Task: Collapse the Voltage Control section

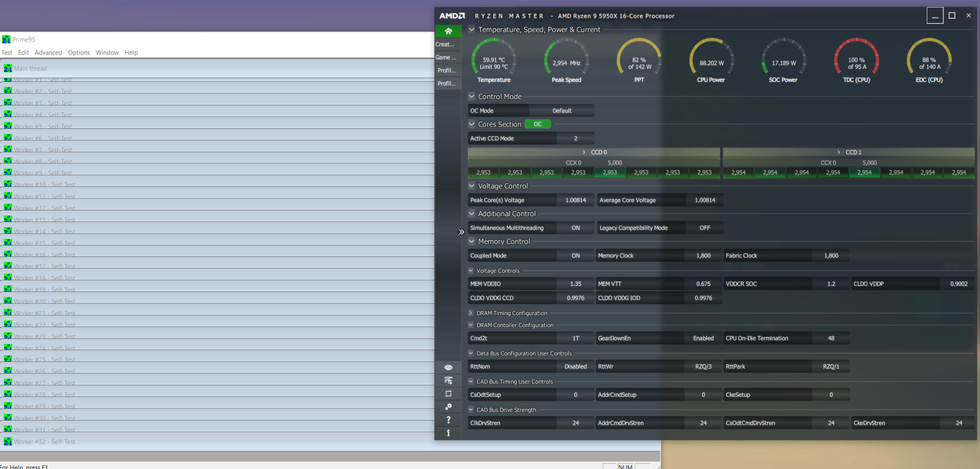Action: (x=472, y=186)
